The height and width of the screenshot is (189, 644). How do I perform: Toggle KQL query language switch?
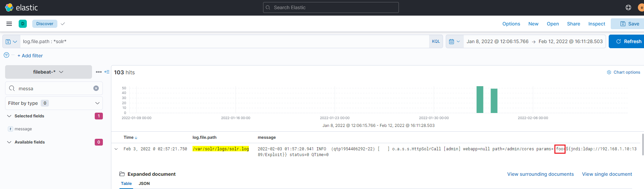[436, 41]
